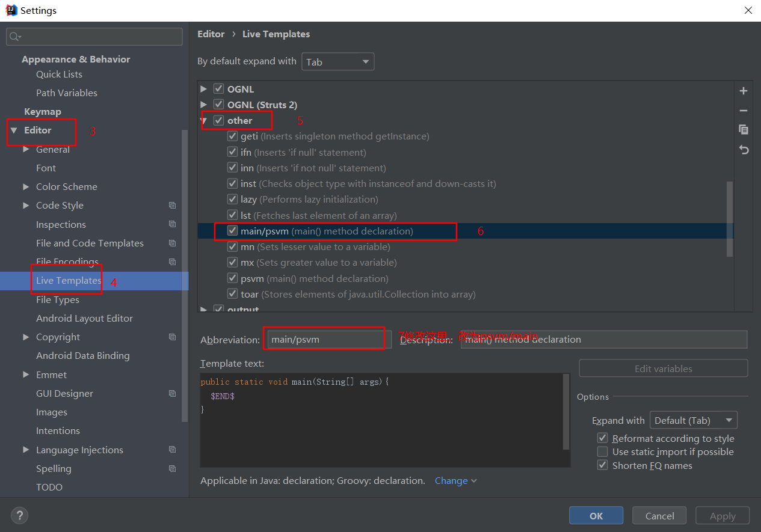This screenshot has width=761, height=532.
Task: Open the Android Data Binding page
Action: point(83,356)
